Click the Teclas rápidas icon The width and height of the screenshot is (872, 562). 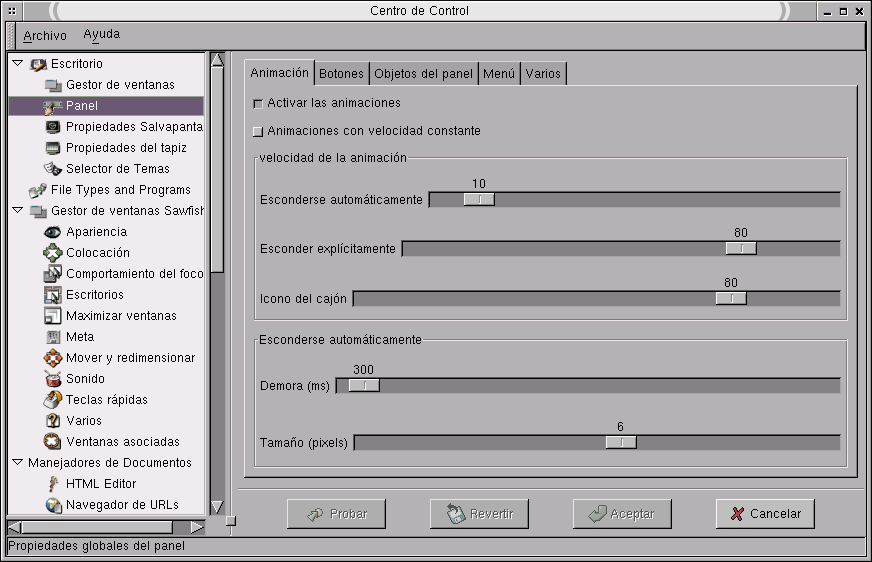(53, 400)
